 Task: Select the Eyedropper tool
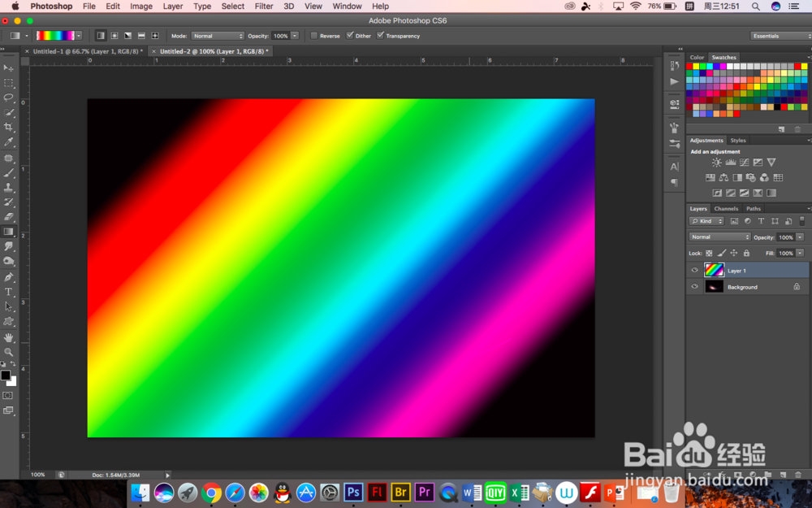point(9,141)
